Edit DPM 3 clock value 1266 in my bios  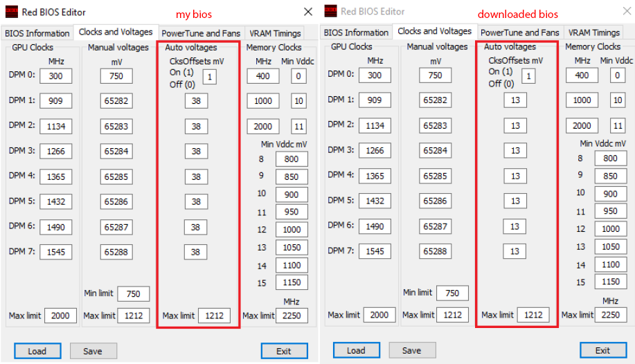click(56, 151)
